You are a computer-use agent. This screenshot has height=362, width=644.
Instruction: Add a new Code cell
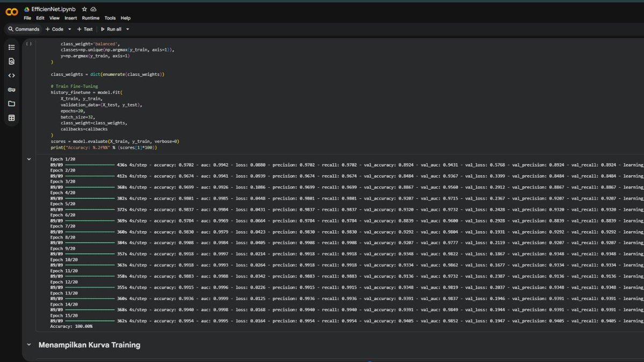pos(54,29)
